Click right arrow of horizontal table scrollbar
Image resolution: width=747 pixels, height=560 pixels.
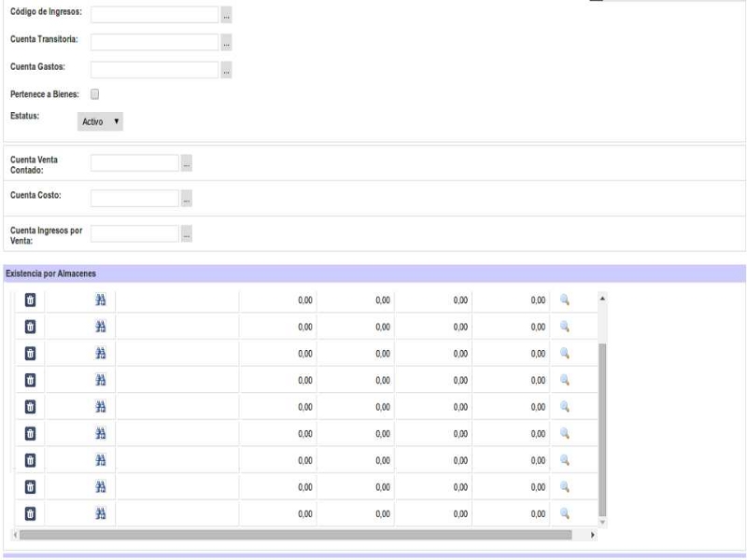pyautogui.click(x=592, y=535)
